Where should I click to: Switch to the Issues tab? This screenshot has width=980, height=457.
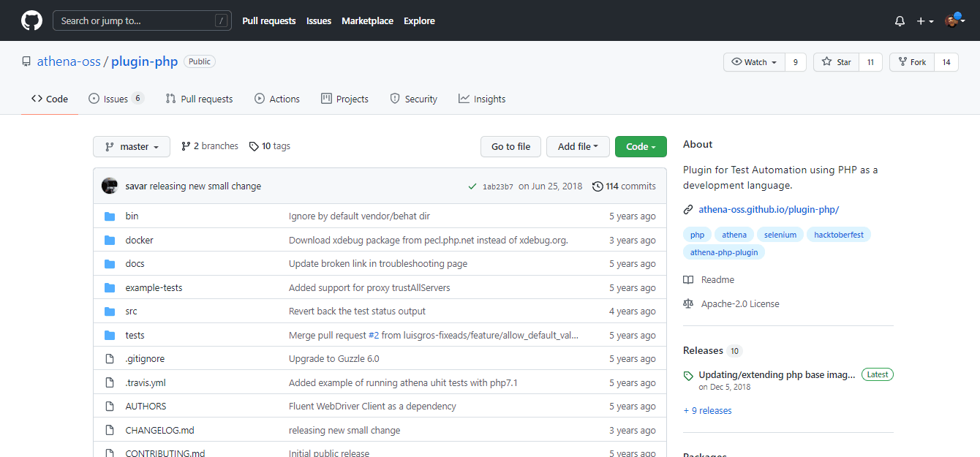[x=115, y=99]
